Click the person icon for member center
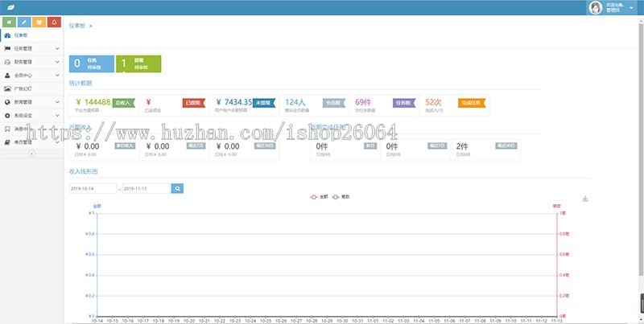644x324 pixels. [7, 76]
